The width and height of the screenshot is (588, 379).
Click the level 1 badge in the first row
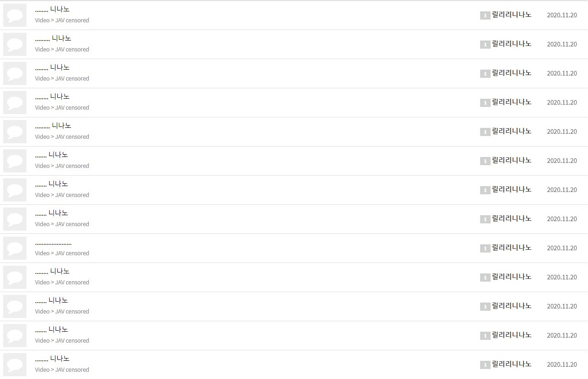485,15
